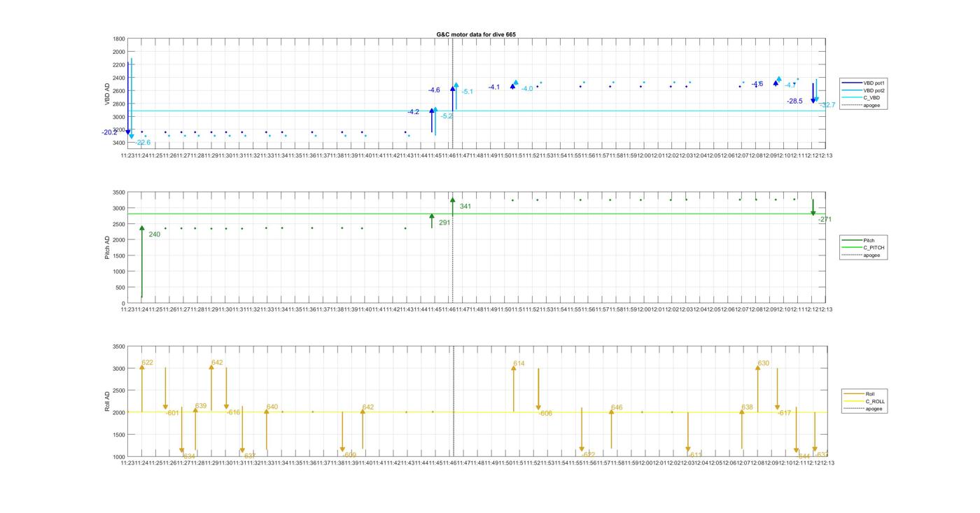Click the "291" pitch data label

tap(444, 223)
